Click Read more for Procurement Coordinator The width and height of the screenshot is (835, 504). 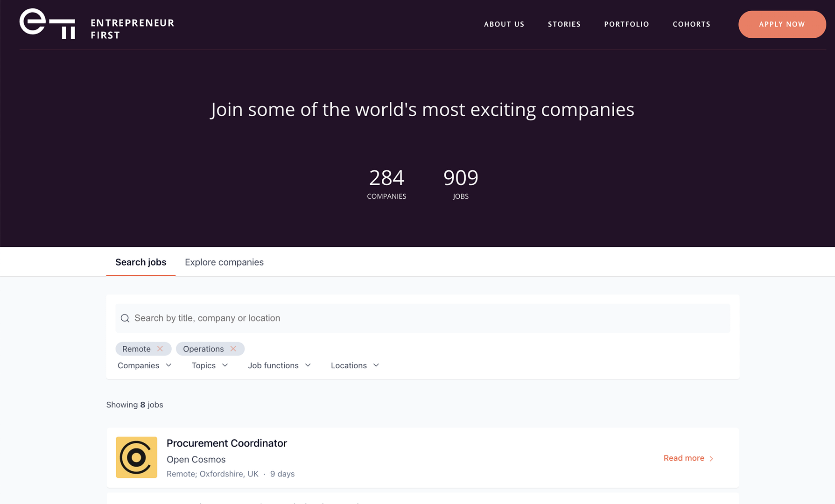click(x=683, y=458)
